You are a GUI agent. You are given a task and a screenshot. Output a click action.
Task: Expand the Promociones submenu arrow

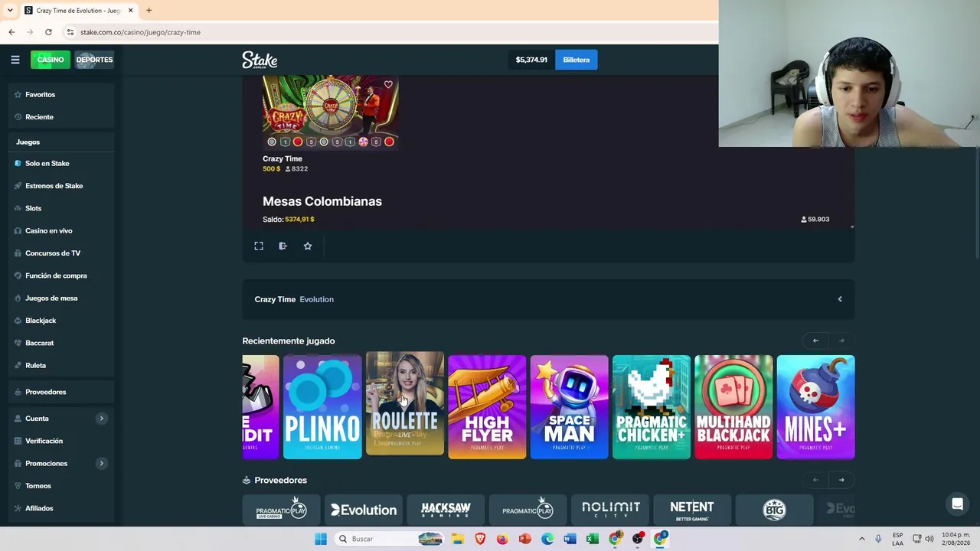(101, 463)
